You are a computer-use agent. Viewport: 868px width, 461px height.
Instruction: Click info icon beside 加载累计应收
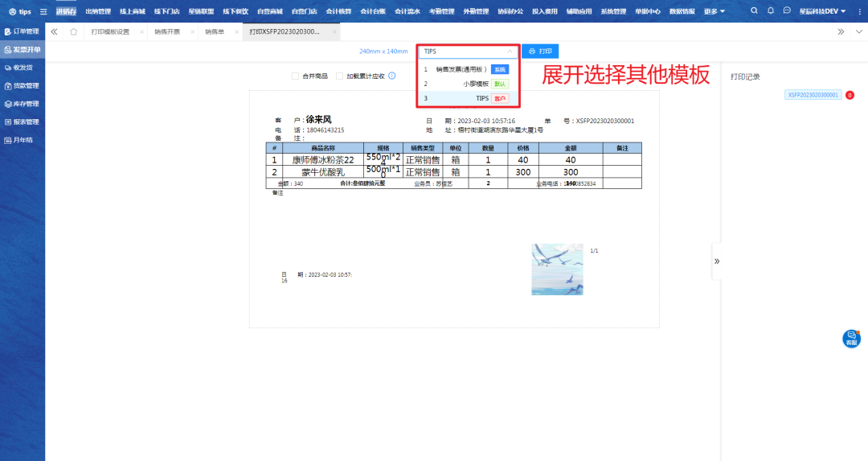[392, 76]
